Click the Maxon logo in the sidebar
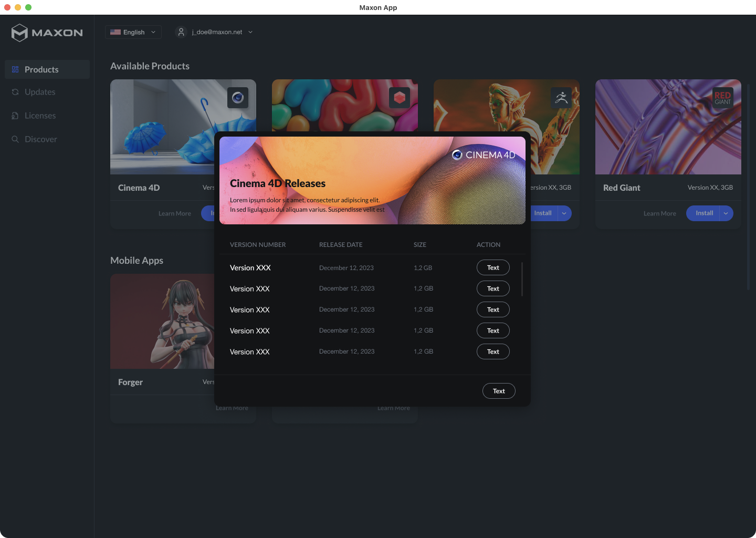 (47, 33)
